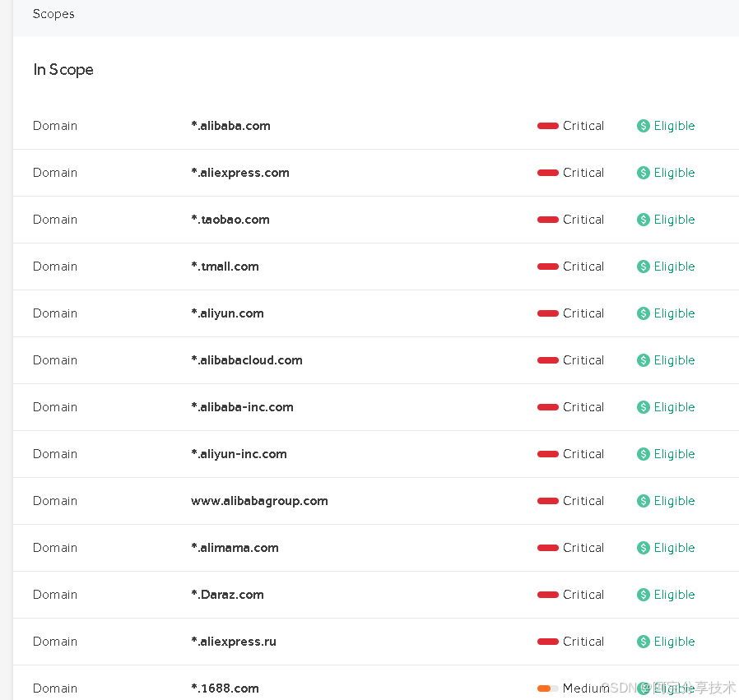The width and height of the screenshot is (739, 700).
Task: Click the dollar bounty icon for www.alibabagroup.com
Action: pyautogui.click(x=643, y=501)
